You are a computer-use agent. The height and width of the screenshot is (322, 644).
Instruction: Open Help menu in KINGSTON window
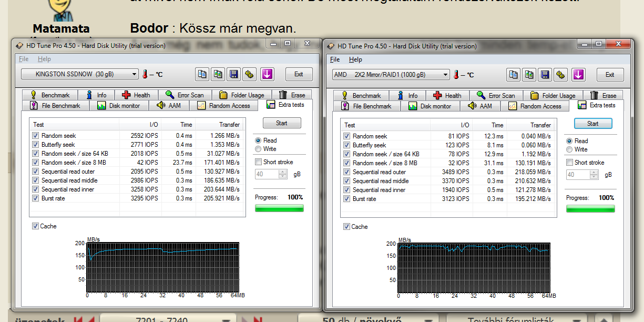coord(44,59)
